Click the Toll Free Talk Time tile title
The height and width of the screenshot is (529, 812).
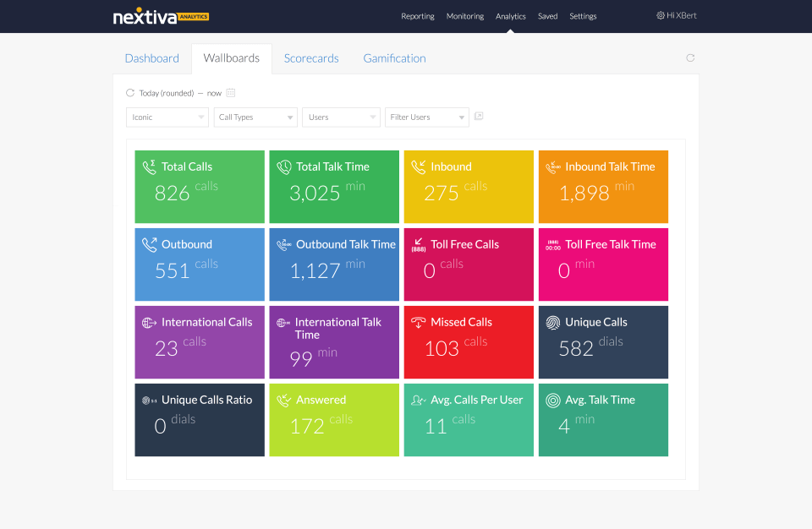(611, 244)
